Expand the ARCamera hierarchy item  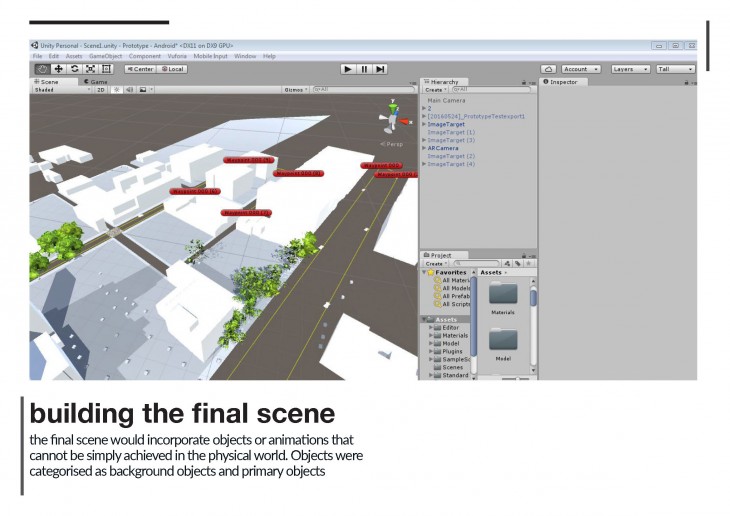coord(424,148)
